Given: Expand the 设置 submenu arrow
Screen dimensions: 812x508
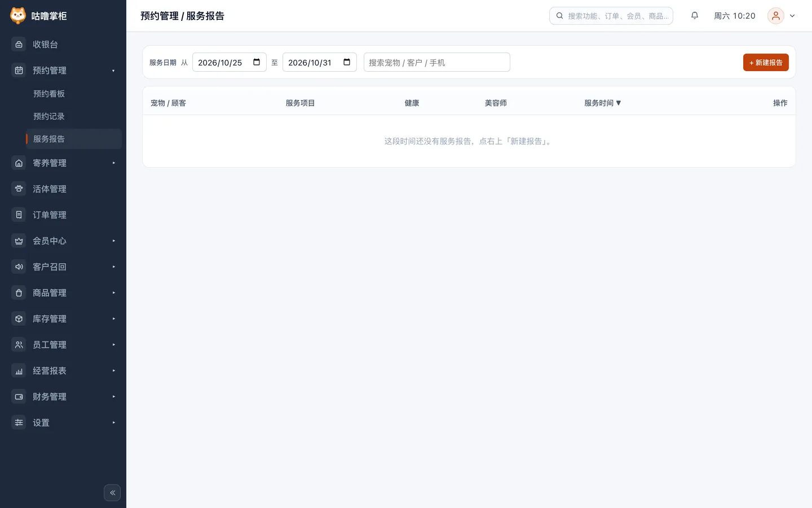Looking at the screenshot, I should [113, 423].
